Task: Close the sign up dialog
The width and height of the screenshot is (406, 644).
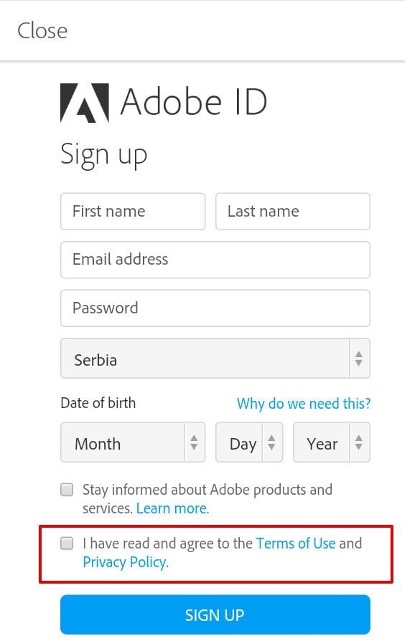Action: click(42, 31)
